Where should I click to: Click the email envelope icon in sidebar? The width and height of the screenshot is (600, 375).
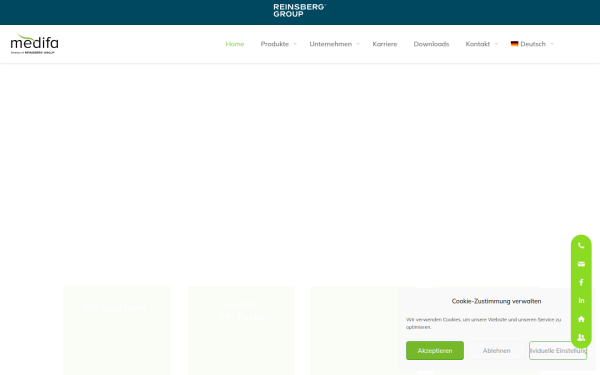[581, 264]
